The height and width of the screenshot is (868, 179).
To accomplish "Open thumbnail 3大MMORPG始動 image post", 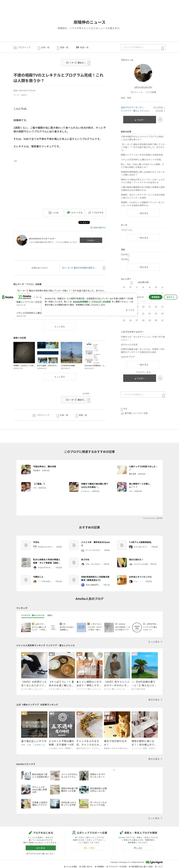I will pos(71,352).
